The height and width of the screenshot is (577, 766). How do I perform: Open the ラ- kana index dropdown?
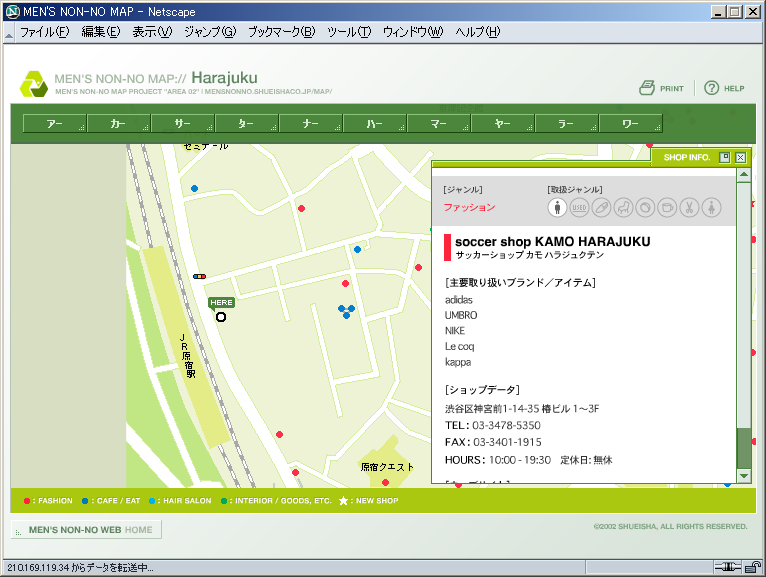pos(567,124)
